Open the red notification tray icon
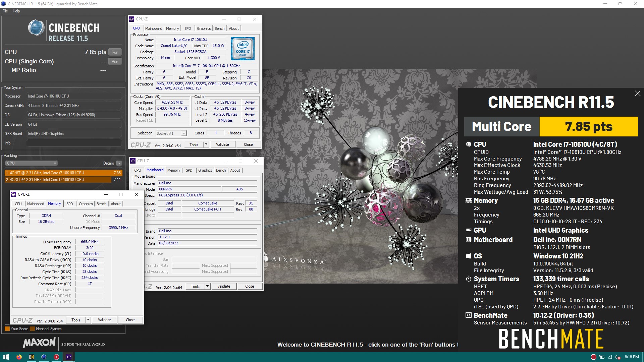The height and width of the screenshot is (362, 644). 593,357
